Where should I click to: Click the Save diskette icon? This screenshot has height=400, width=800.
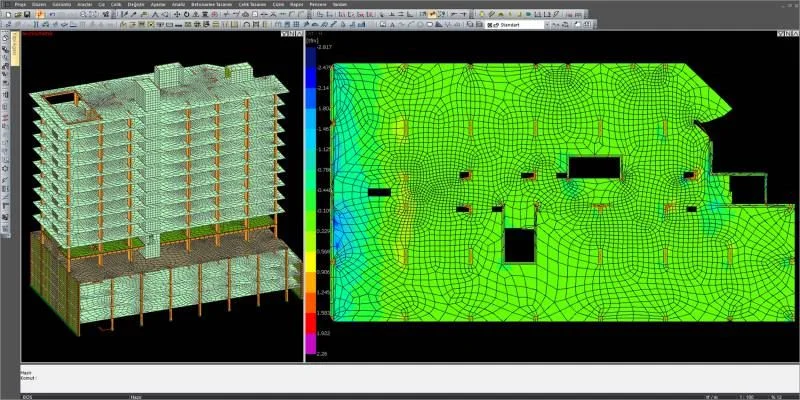pyautogui.click(x=27, y=14)
